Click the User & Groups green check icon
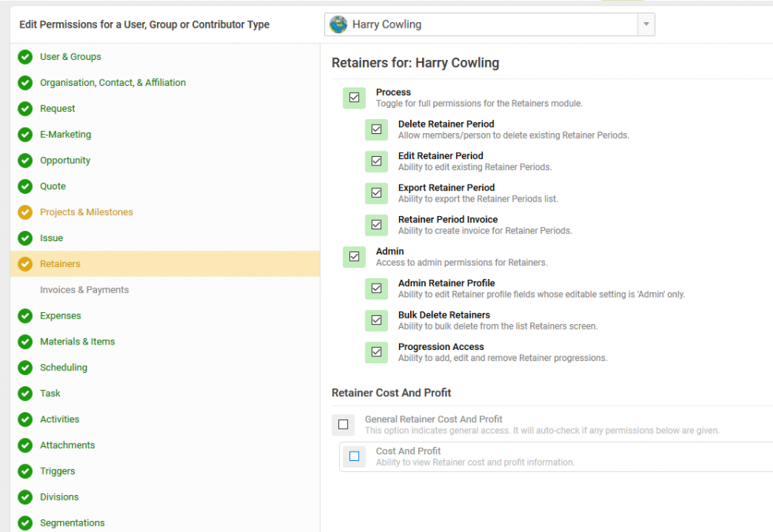This screenshot has height=532, width=773. tap(25, 57)
